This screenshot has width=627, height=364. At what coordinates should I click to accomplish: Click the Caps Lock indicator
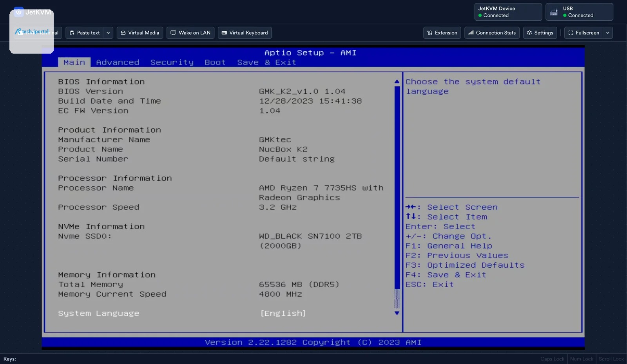(x=553, y=359)
